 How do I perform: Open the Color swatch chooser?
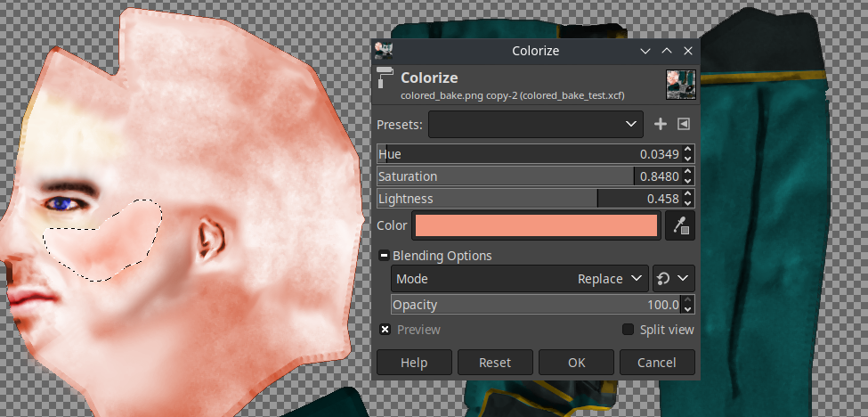537,225
